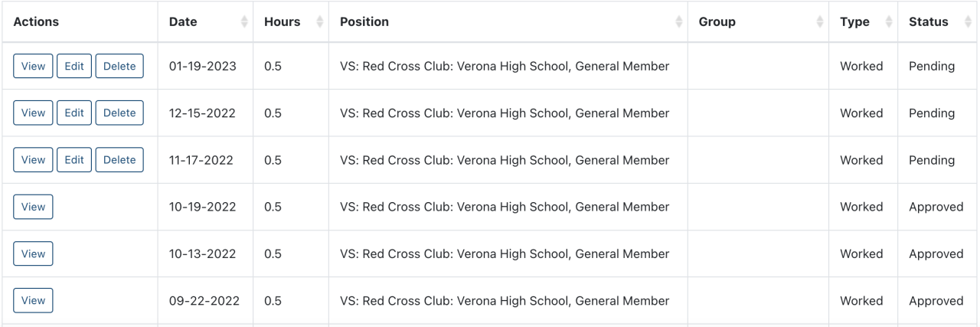
Task: Select the 01-19-2023 Position cell text
Action: click(505, 66)
